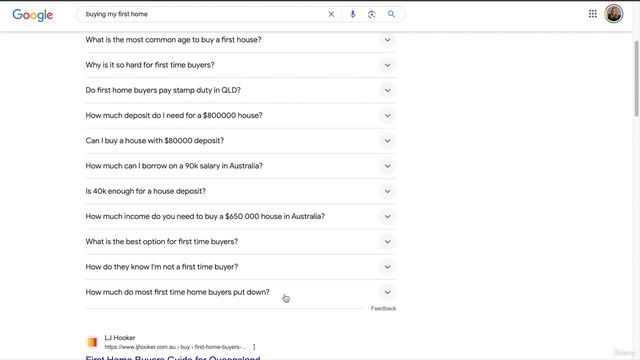Expand the $800000 house deposit chevron
This screenshot has height=360, width=640.
387,116
